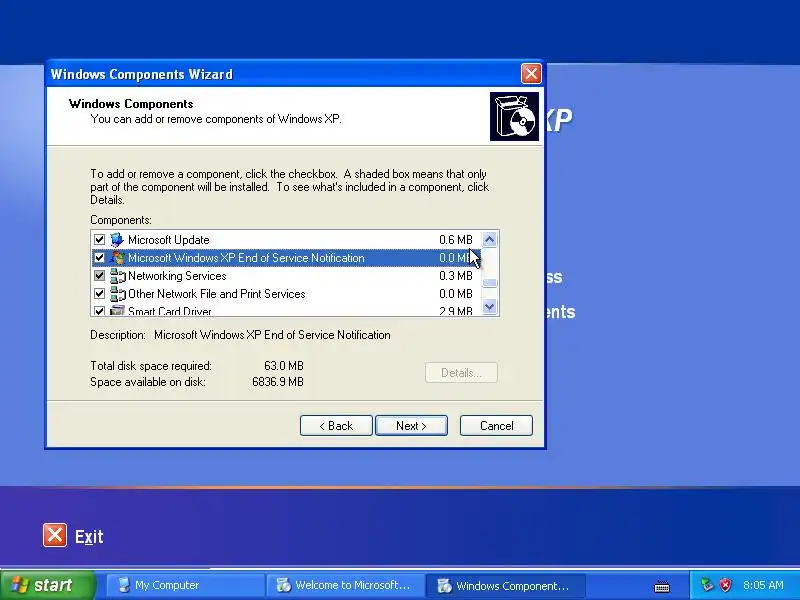This screenshot has width=800, height=600.
Task: Click the red Exit X icon
Action: (x=55, y=535)
